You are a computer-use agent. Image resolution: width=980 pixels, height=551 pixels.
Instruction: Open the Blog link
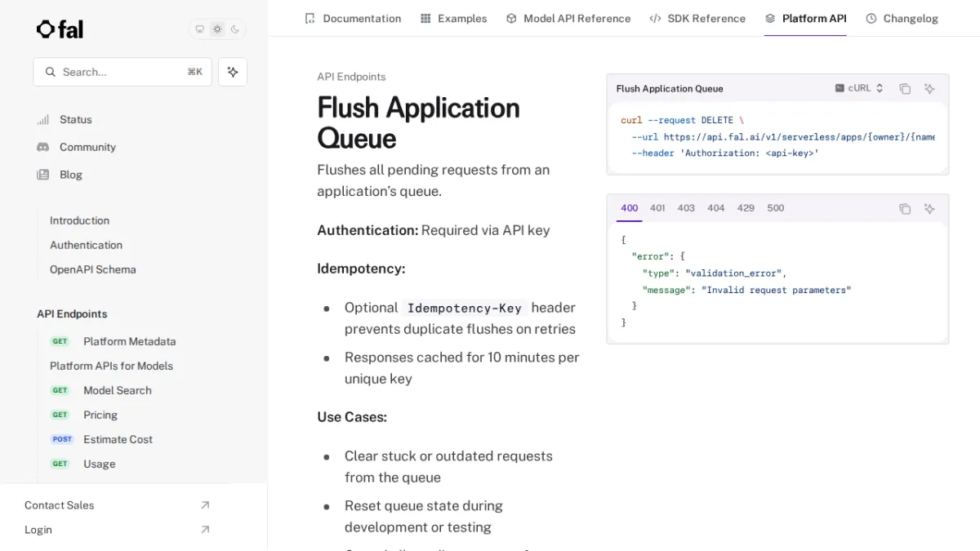71,175
